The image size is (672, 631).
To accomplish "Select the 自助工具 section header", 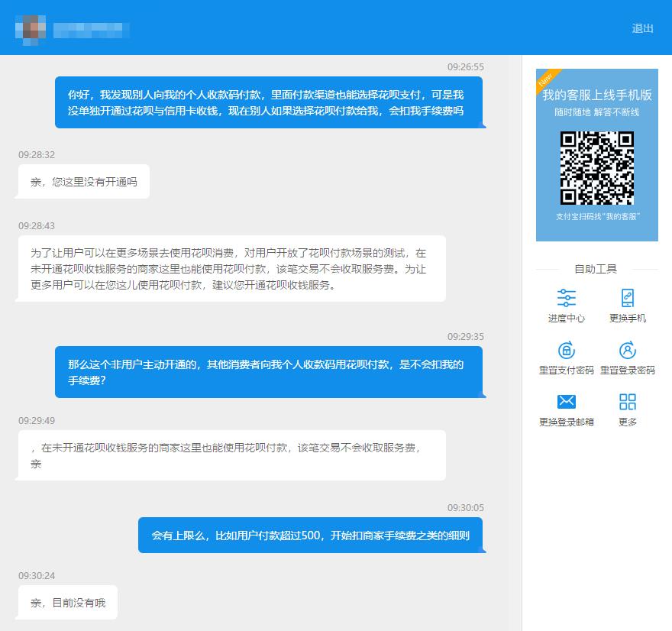I will click(x=598, y=267).
